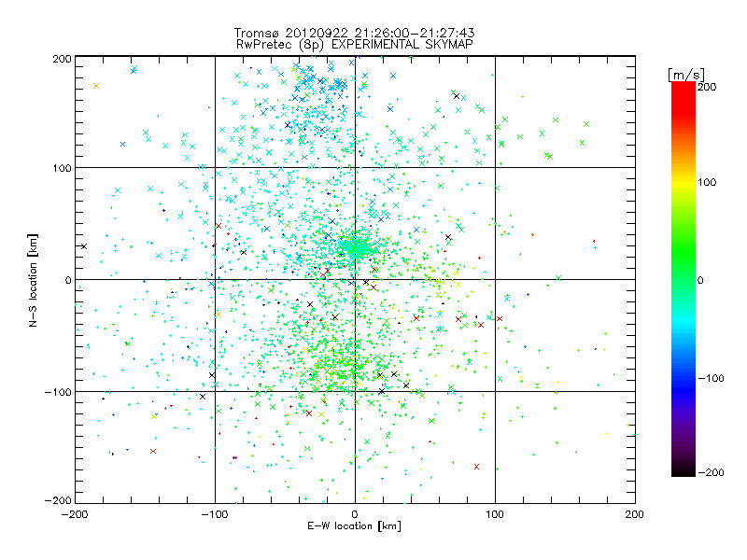
Task: Click the vertical velocity colorbar
Action: (684, 279)
